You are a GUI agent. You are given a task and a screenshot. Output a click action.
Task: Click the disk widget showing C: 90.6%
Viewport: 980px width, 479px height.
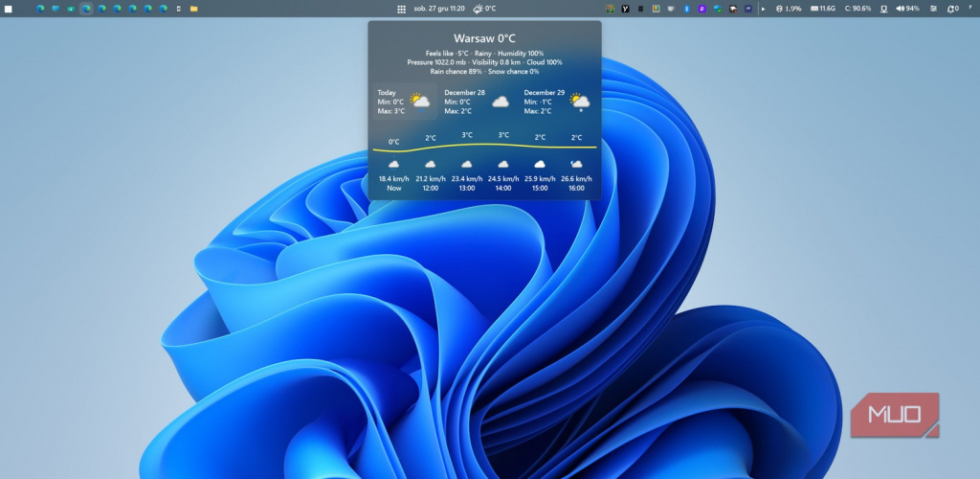[858, 9]
